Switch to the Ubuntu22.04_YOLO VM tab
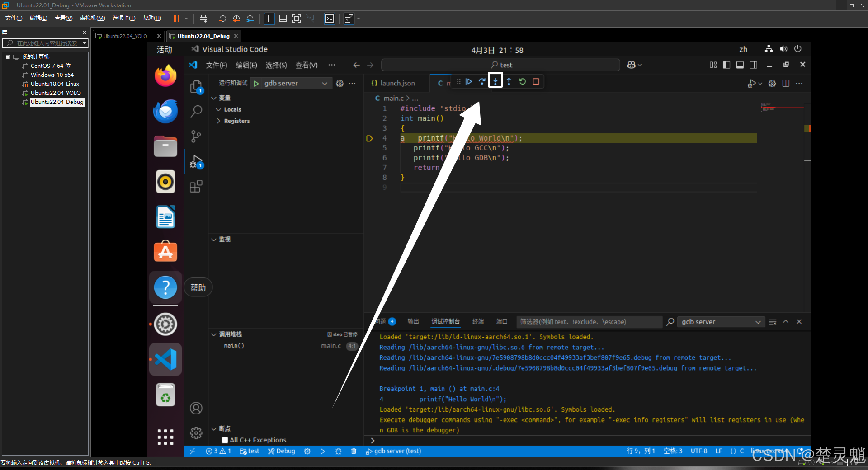 point(125,36)
